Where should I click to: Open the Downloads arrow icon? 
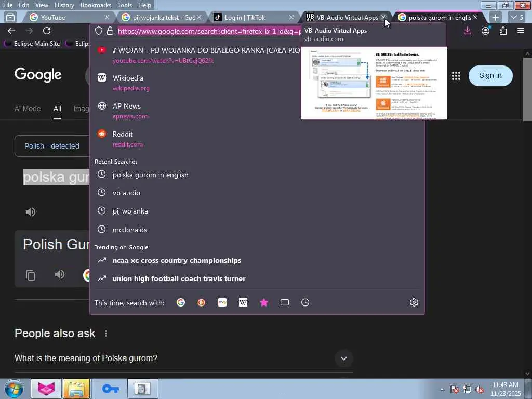(x=467, y=31)
